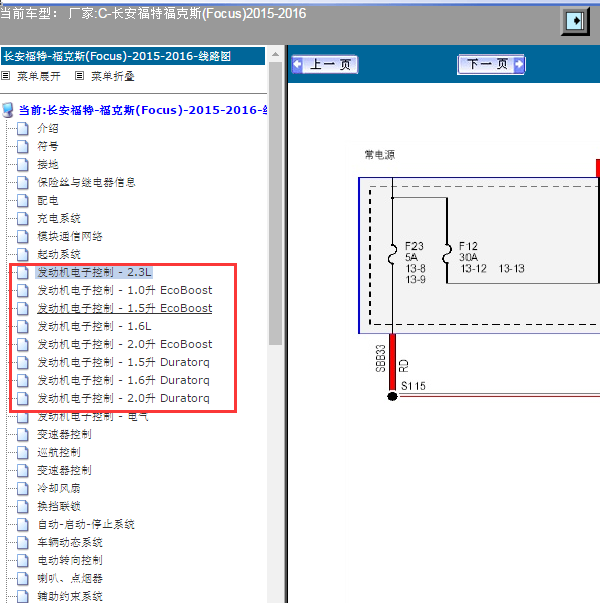The width and height of the screenshot is (600, 603).
Task: Click the page icon next to 换挡联锁
Action: coord(23,506)
